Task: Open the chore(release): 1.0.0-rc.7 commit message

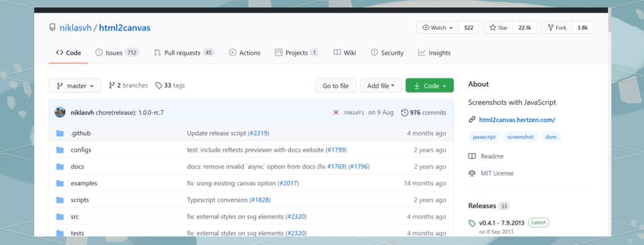Action: [130, 112]
